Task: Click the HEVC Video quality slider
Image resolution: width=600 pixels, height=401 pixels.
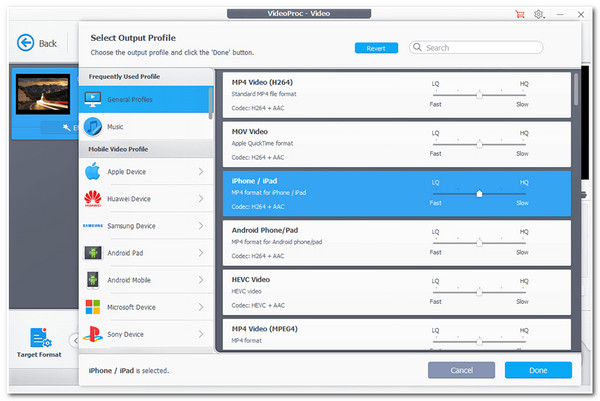Action: coord(479,292)
